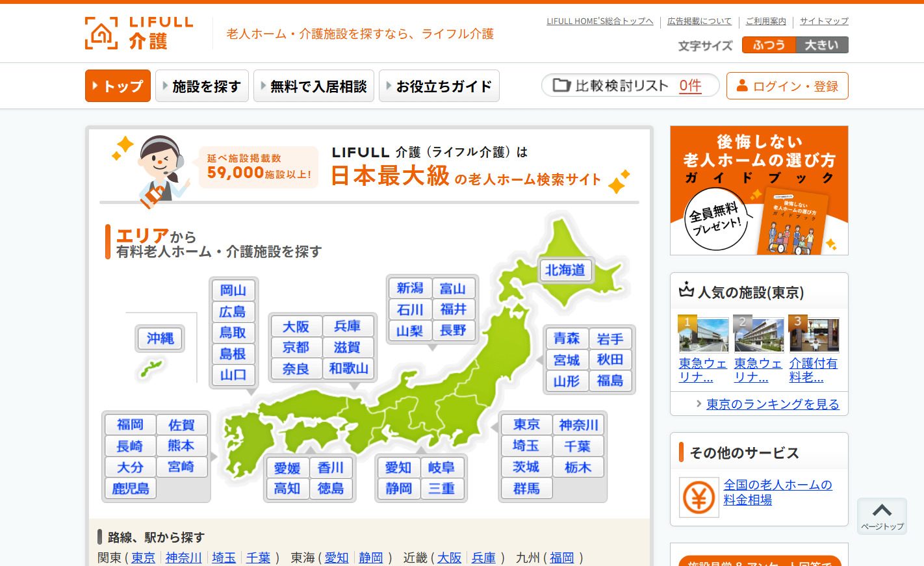The height and width of the screenshot is (566, 924).
Task: Select 福島 prefecture
Action: pos(610,381)
